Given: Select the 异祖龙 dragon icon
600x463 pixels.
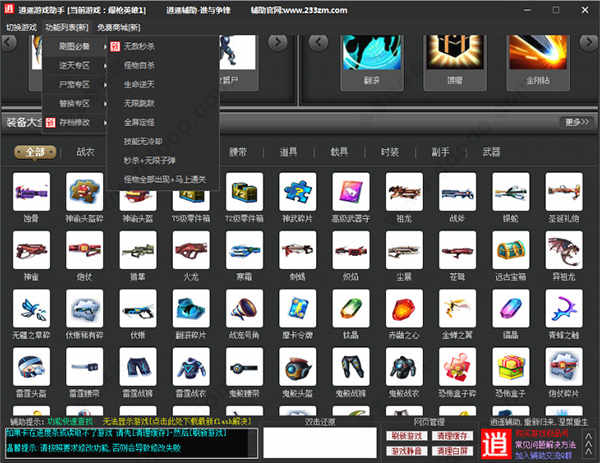Looking at the screenshot, I should [564, 250].
